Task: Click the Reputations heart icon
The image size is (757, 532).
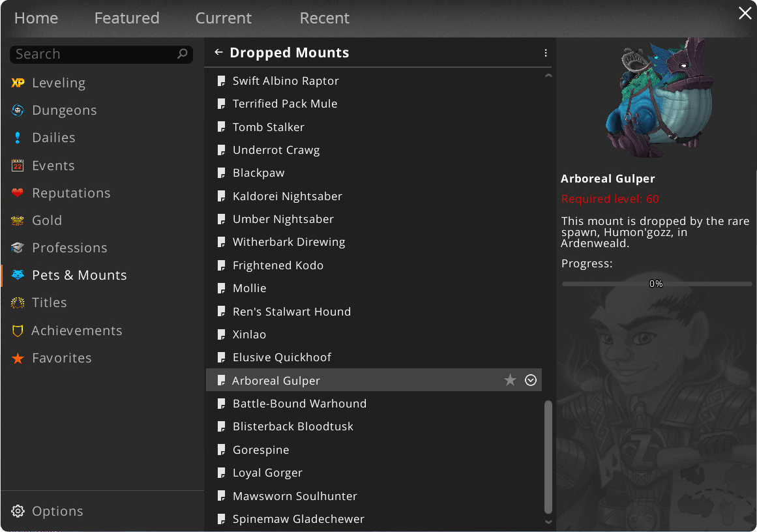Action: coord(18,193)
